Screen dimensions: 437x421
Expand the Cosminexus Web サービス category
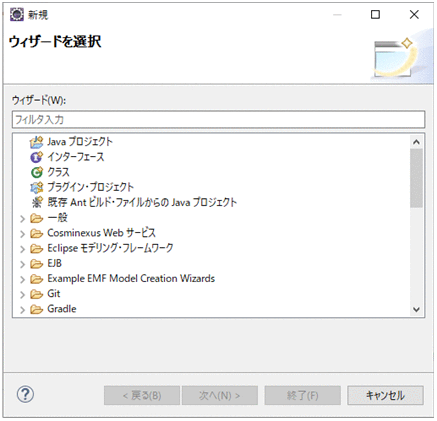(22, 234)
